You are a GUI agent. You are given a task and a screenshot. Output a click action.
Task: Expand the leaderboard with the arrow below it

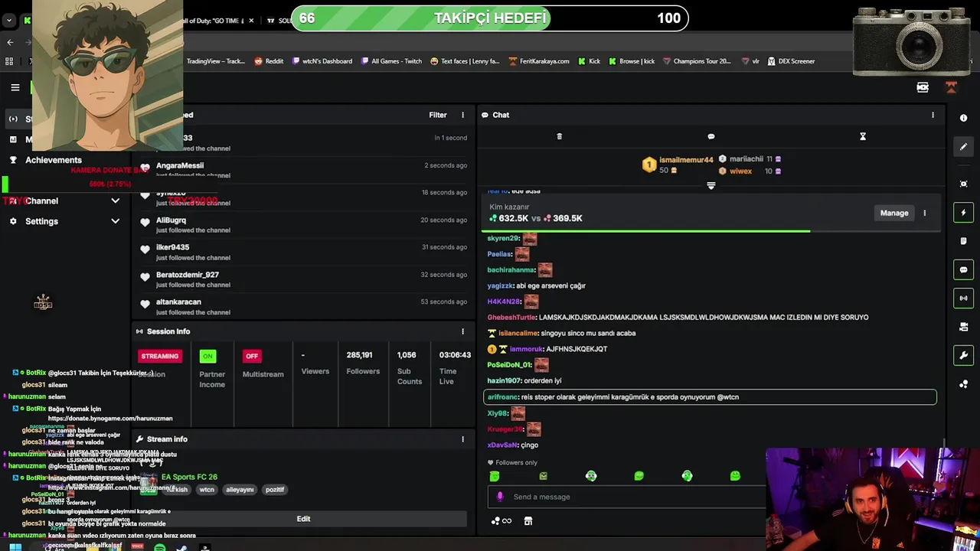point(711,185)
